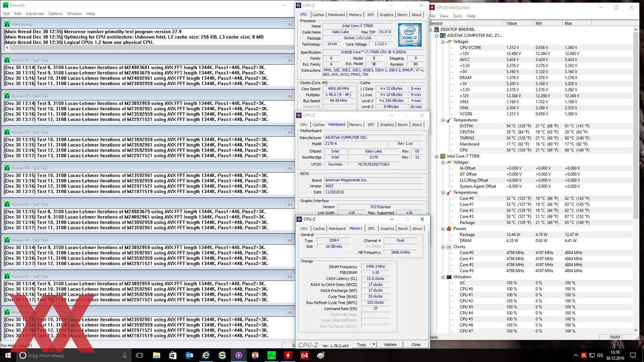Open the red 64 taskbar icon
The height and width of the screenshot is (362, 644).
(x=304, y=355)
